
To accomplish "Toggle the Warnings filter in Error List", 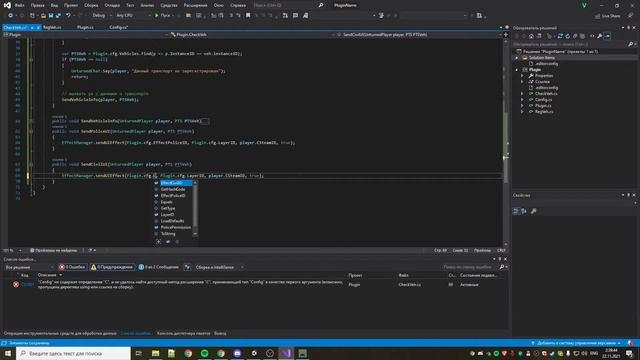I will (112, 267).
